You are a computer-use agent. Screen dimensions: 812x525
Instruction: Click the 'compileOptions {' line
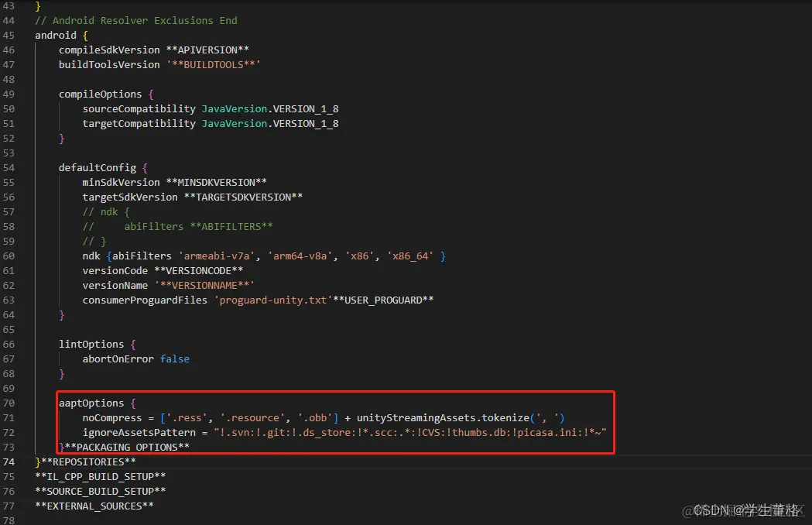106,94
